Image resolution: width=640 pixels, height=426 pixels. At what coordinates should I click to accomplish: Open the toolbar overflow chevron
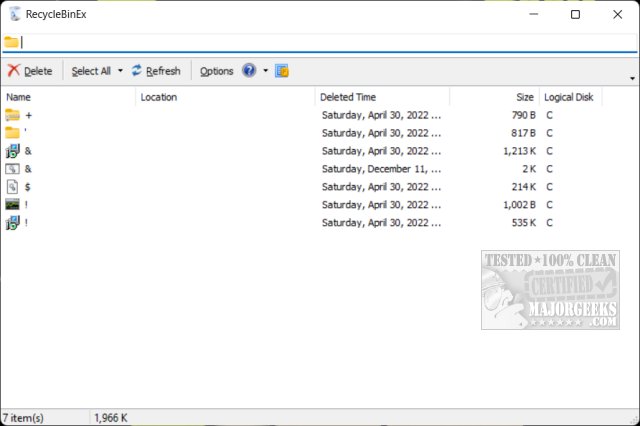point(632,78)
